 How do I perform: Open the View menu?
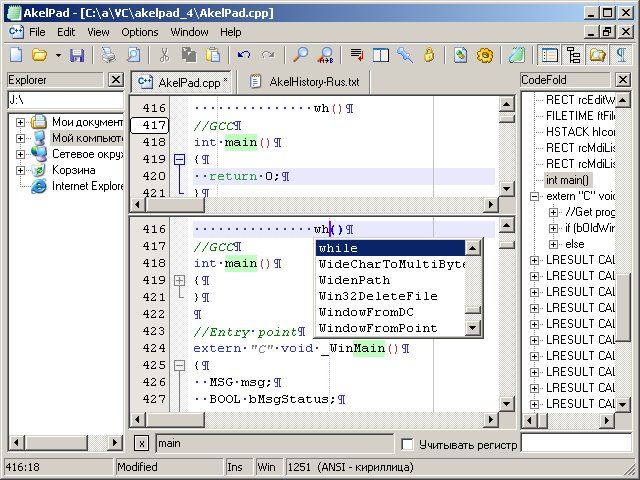[98, 32]
